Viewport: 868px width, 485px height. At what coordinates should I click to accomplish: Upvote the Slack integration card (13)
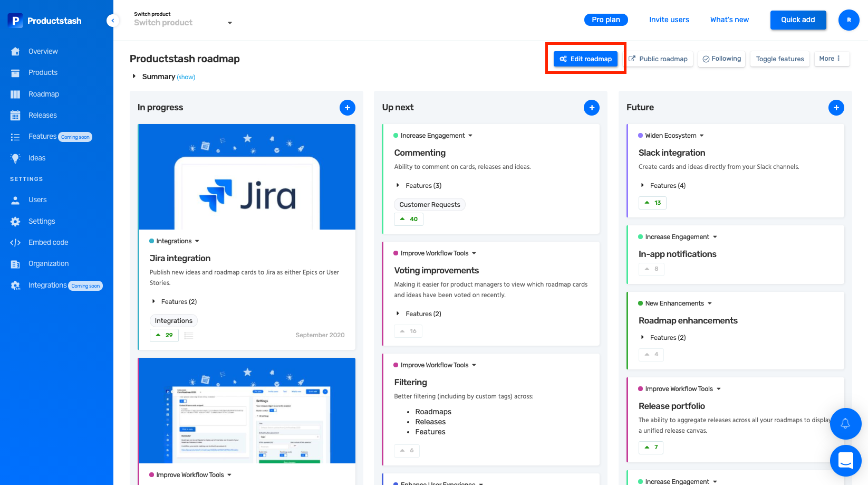click(x=652, y=203)
